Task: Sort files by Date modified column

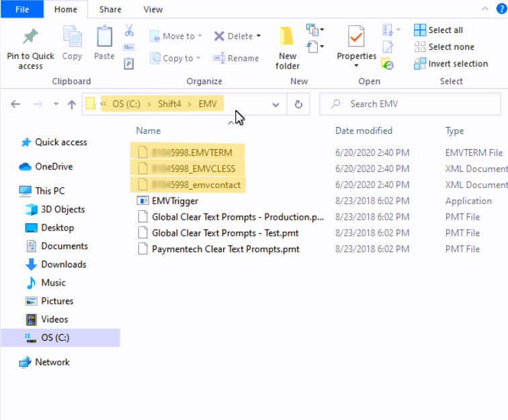Action: 364,130
